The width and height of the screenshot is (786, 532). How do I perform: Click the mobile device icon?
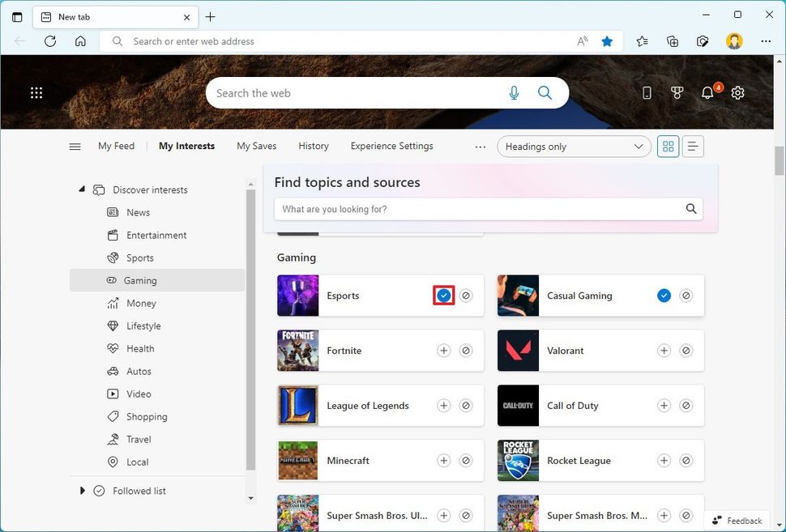(646, 92)
